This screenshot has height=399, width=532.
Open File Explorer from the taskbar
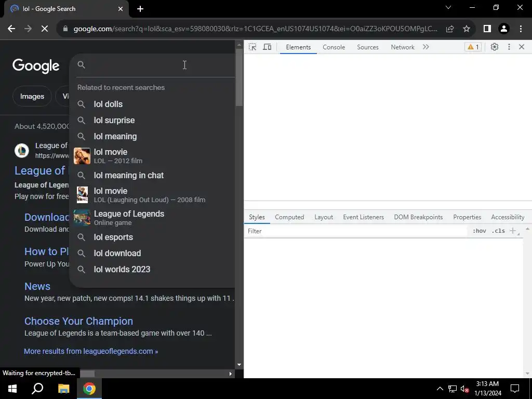[64, 389]
